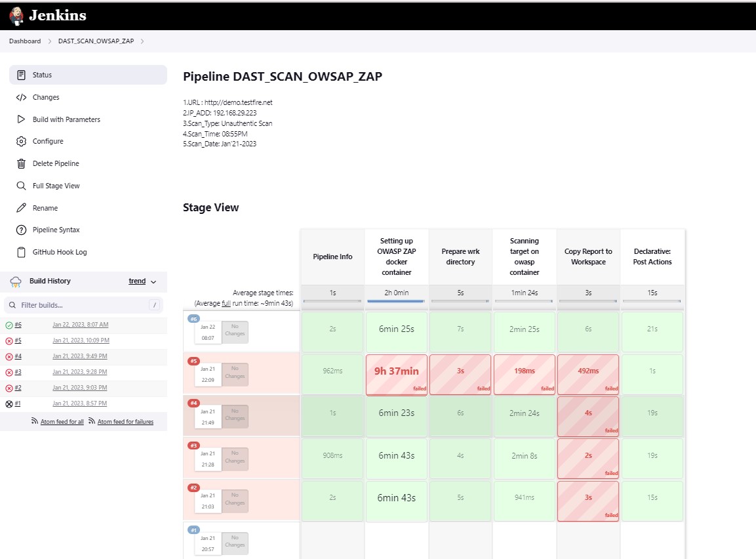Click the Changes code-bracket icon
Image resolution: width=756 pixels, height=559 pixels.
click(x=22, y=97)
